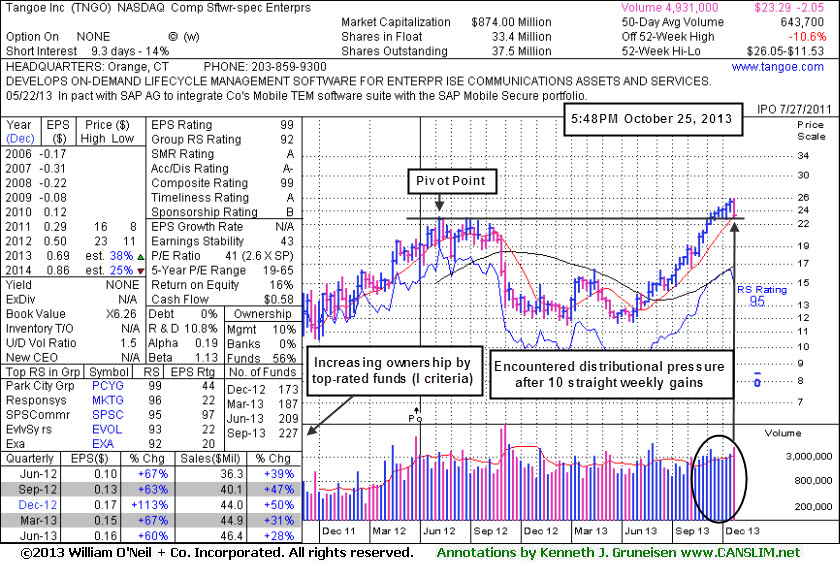Click the IPO 7/27/2011 label
The width and height of the screenshot is (840, 563).
794,109
